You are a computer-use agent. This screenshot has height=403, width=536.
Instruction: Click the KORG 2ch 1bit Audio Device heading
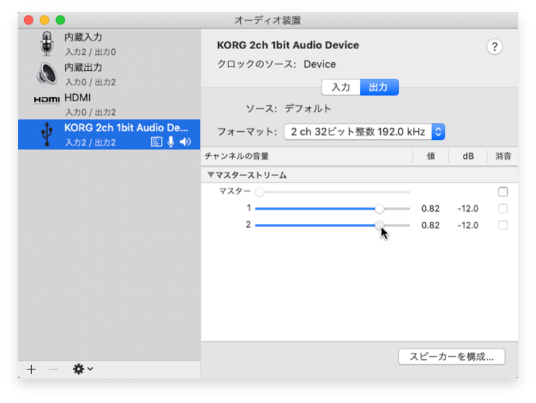pyautogui.click(x=288, y=45)
